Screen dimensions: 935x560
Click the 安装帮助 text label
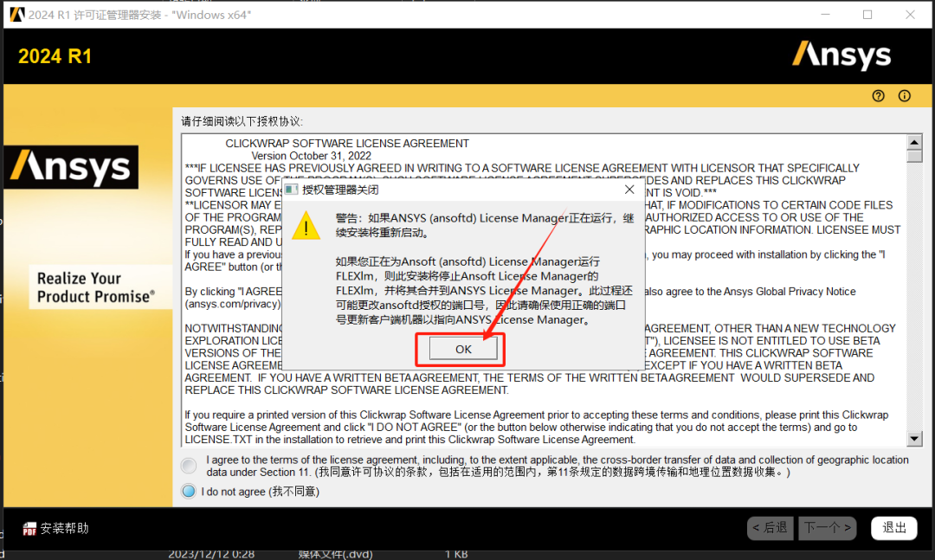64,528
